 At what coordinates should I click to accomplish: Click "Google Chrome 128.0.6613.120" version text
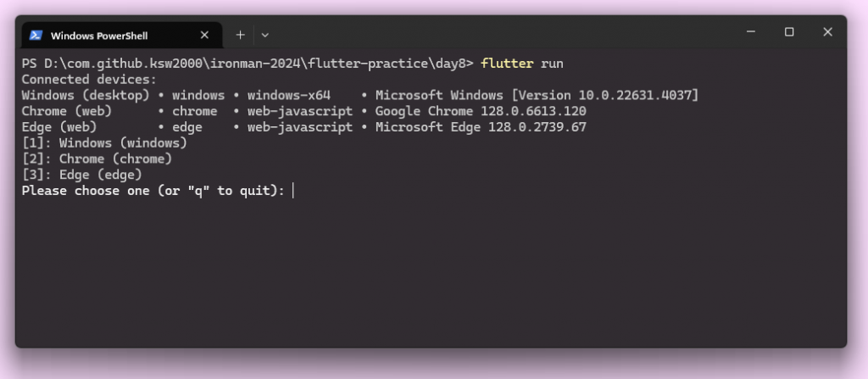click(481, 111)
